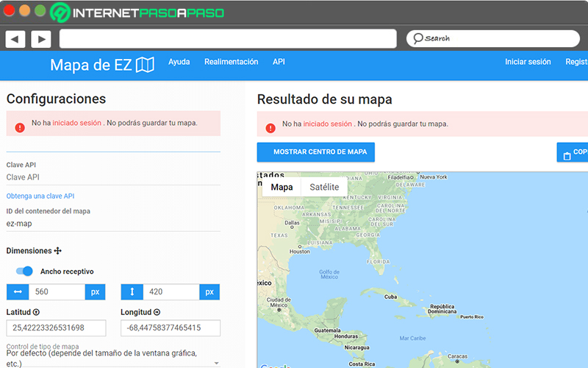This screenshot has height=368, width=588.
Task: Click the folded map icon beside Mapa de EZ
Action: (x=145, y=65)
